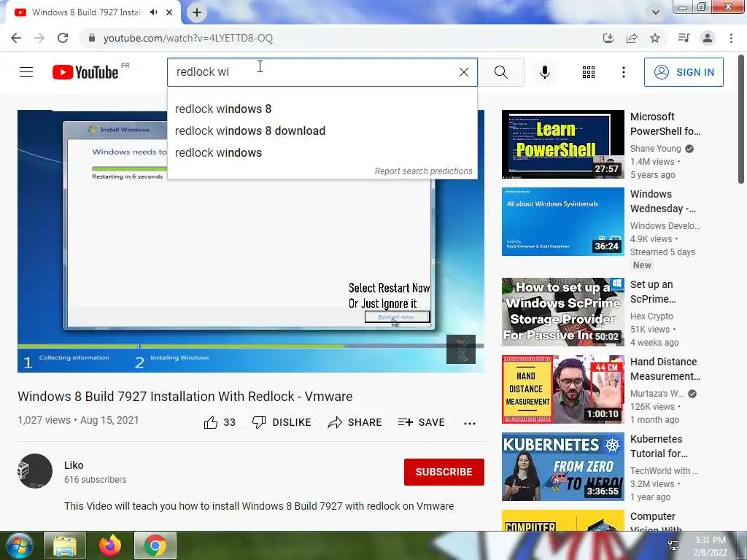Open Windows Explorer from the taskbar
This screenshot has width=747, height=560.
coord(65,545)
